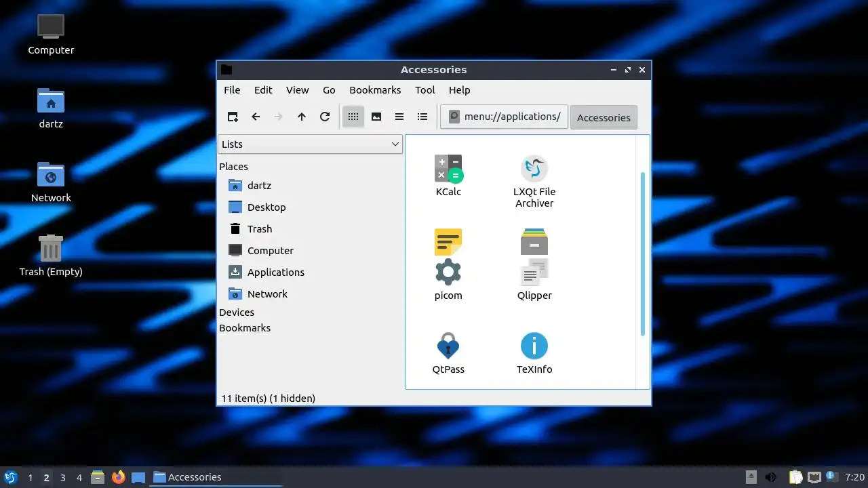
Task: Open the Edit menu
Action: click(x=263, y=90)
